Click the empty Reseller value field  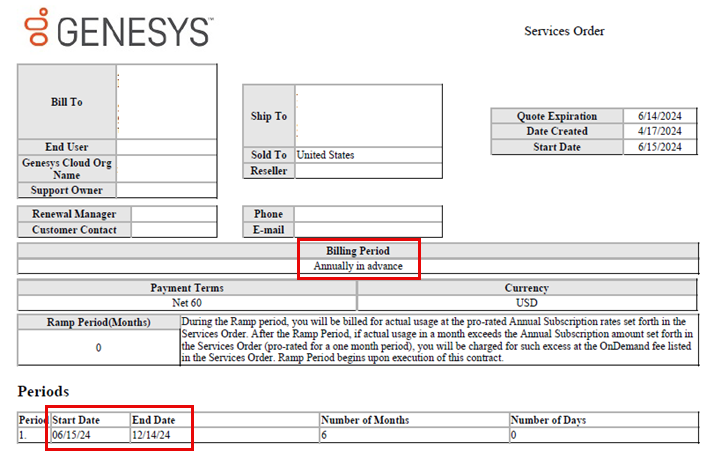click(x=367, y=171)
